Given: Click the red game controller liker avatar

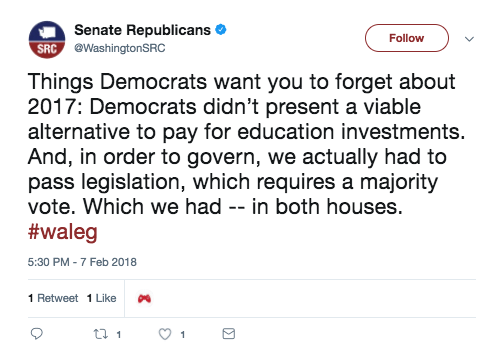Looking at the screenshot, I should [x=144, y=298].
